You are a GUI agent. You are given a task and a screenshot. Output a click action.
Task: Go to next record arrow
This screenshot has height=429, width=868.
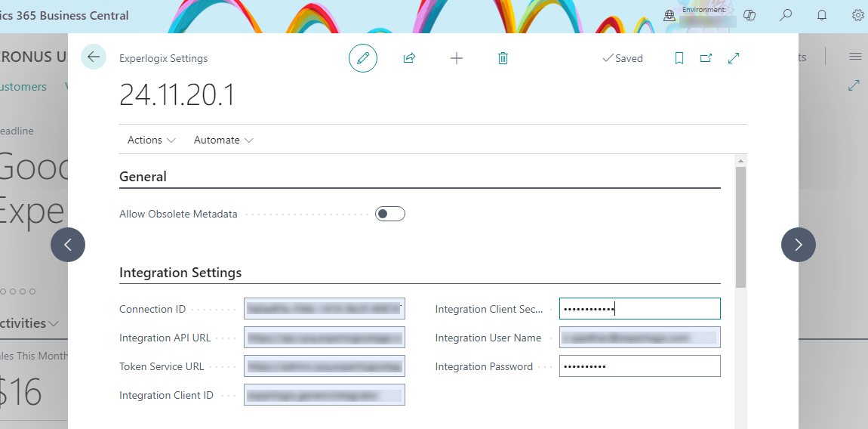799,245
